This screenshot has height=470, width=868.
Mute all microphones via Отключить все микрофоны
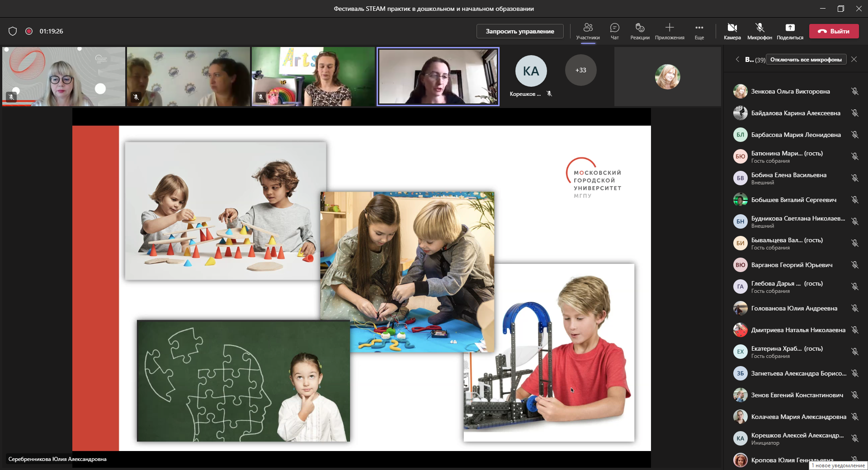806,60
